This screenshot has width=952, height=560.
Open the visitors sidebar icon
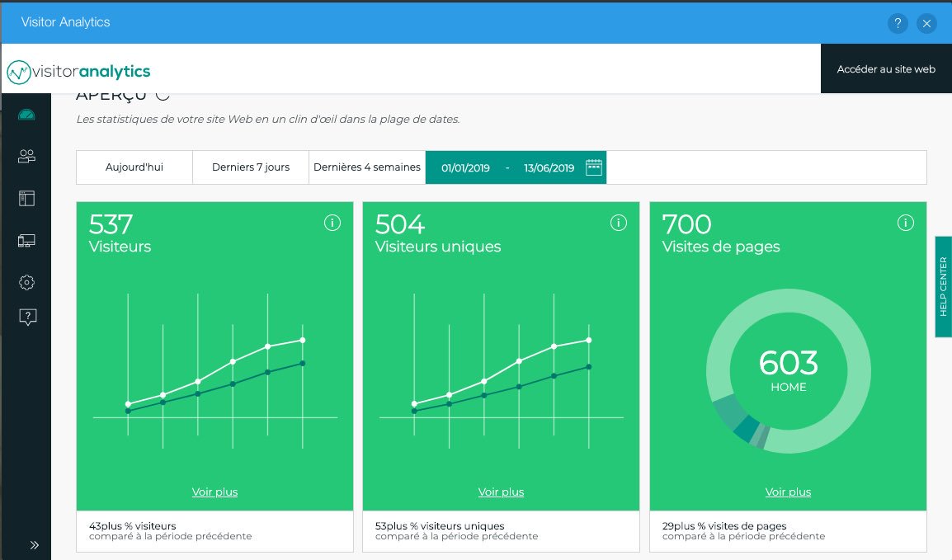tap(26, 157)
